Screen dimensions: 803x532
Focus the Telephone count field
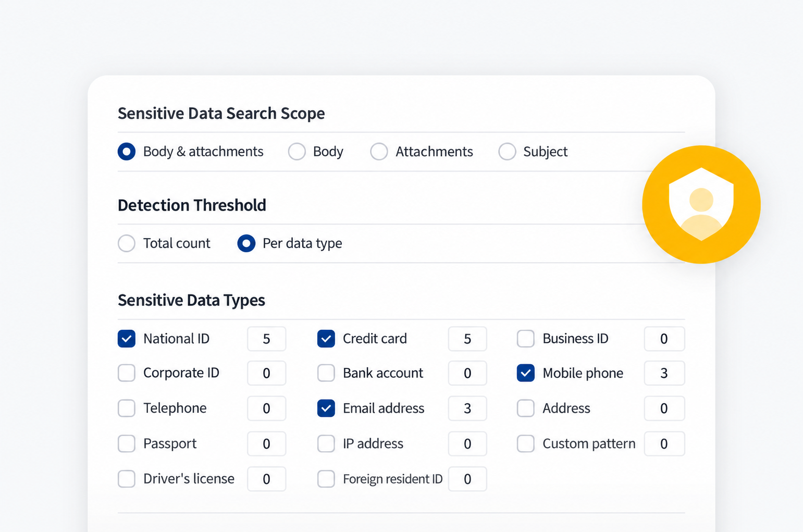point(267,409)
